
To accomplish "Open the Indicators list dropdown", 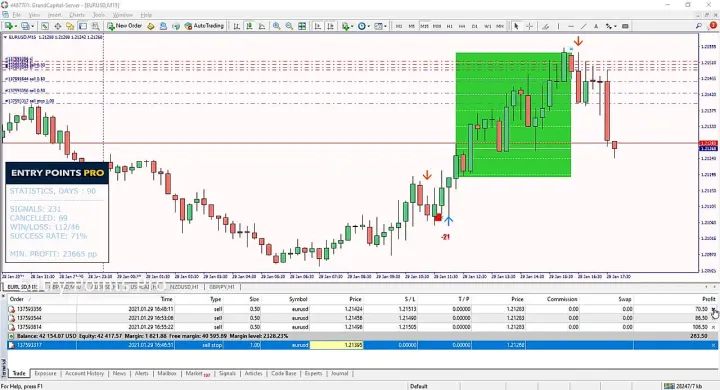I will (347, 26).
